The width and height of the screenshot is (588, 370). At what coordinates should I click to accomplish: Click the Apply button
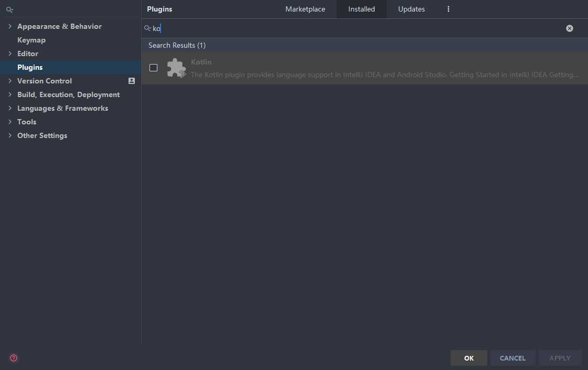560,358
